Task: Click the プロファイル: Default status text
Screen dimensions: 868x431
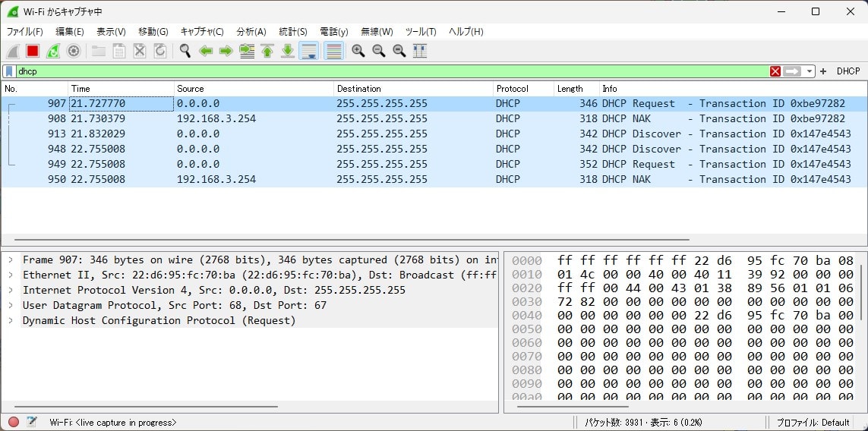Action: point(813,422)
